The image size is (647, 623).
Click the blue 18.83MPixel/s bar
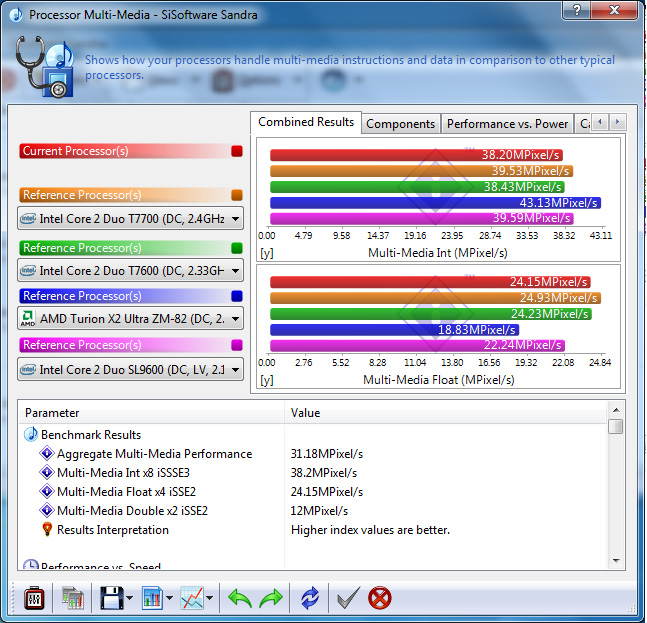coord(394,330)
